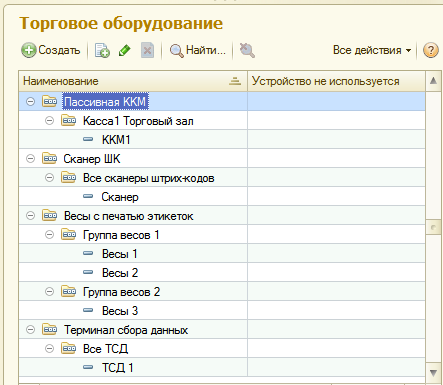Copy the selected item with the document-plus icon

pos(102,51)
